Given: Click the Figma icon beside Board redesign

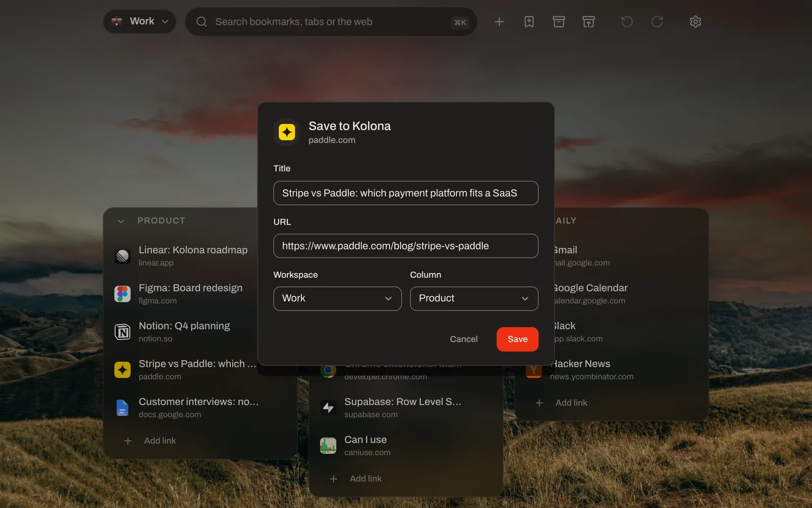Looking at the screenshot, I should (122, 294).
